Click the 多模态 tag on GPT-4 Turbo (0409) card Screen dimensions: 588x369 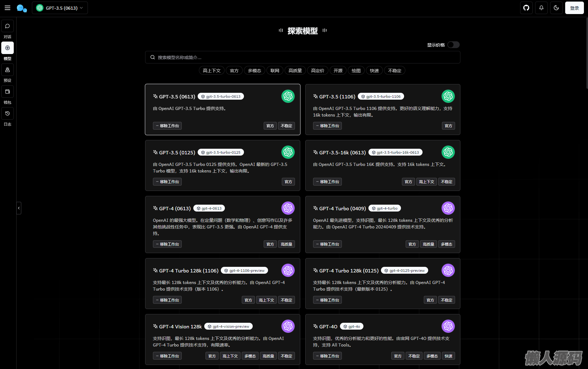(x=447, y=244)
